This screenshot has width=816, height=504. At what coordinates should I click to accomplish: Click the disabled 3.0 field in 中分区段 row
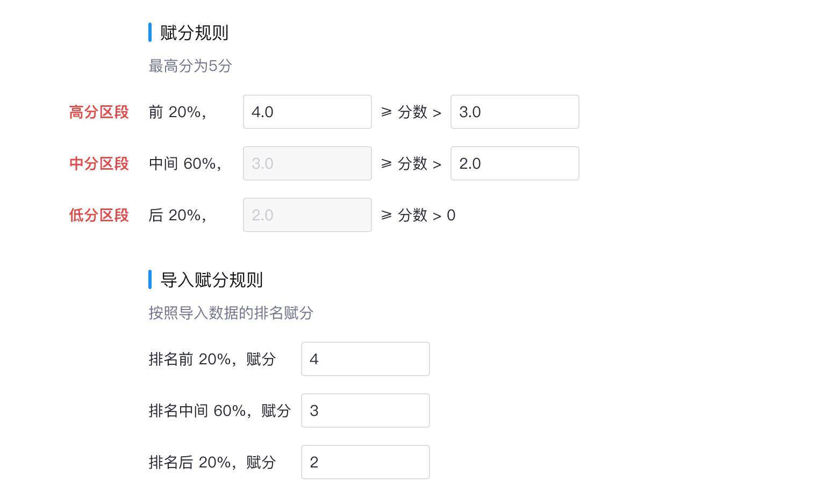[307, 163]
